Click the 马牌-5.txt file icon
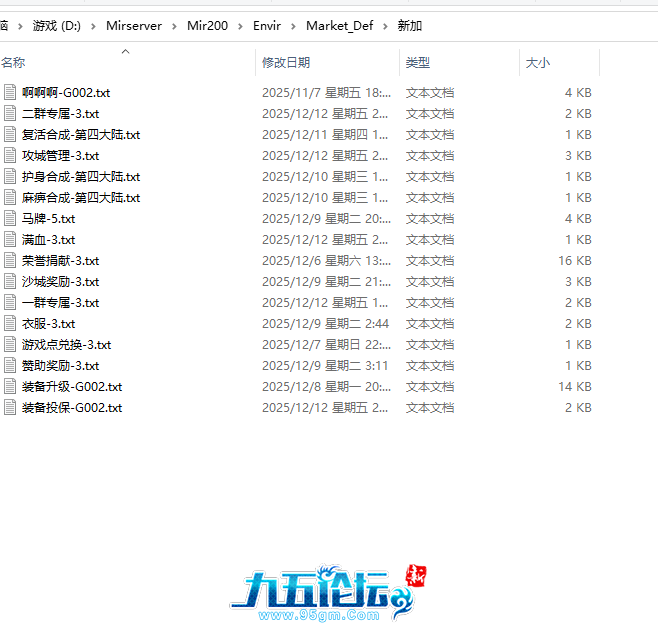658x628 pixels. point(10,218)
